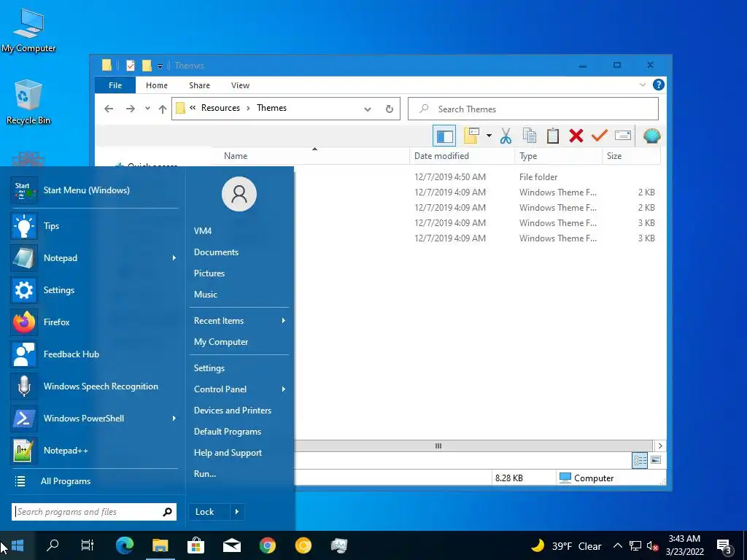Open Music from the start menu
Viewport: 747px width, 560px height.
tap(205, 295)
